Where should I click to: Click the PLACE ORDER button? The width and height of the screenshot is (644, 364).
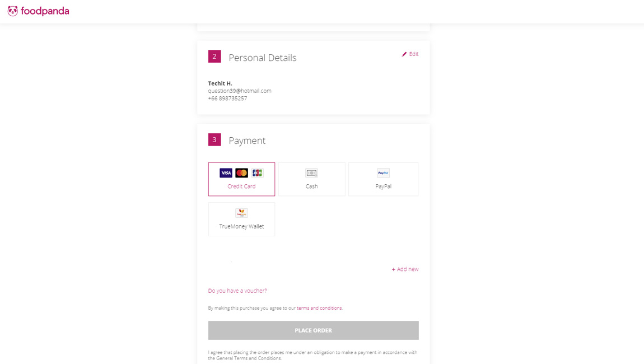tap(314, 330)
